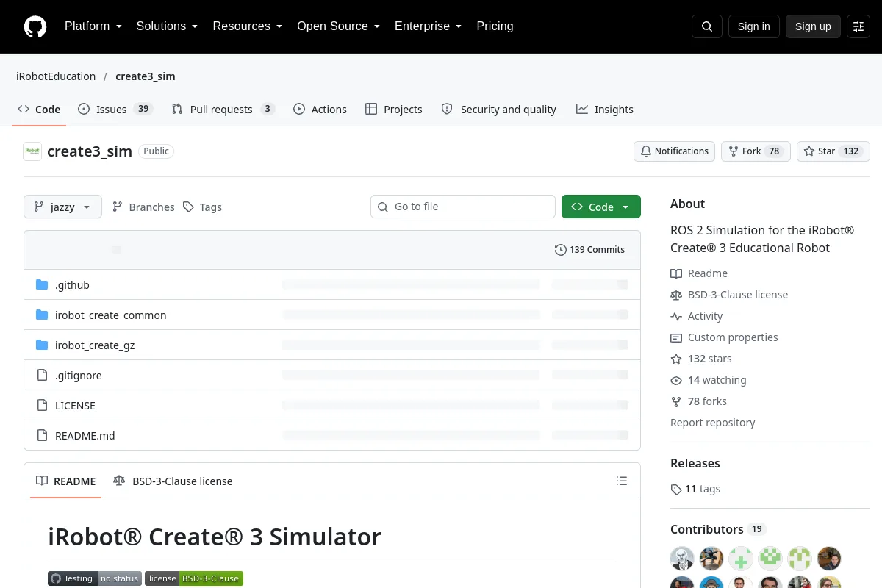Image resolution: width=882 pixels, height=588 pixels.
Task: Click the Sign in button
Action: pyautogui.click(x=753, y=26)
